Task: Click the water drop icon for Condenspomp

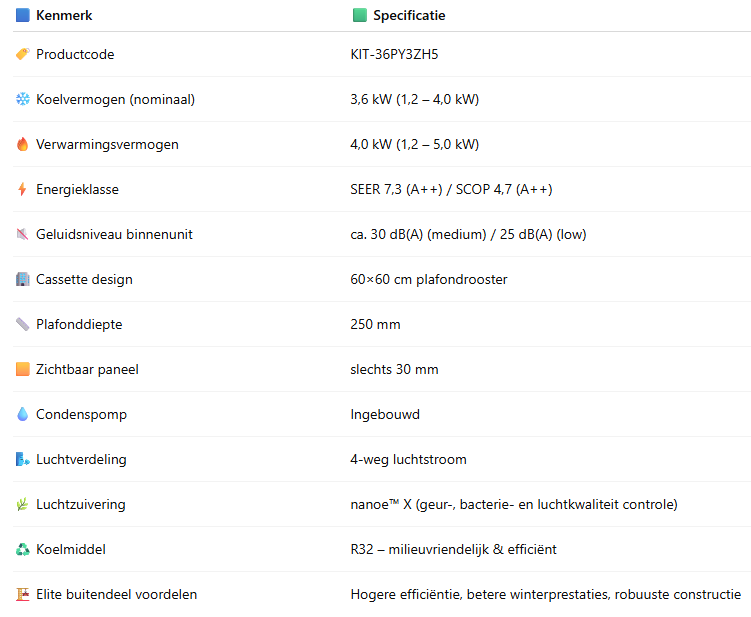Action: (x=23, y=414)
